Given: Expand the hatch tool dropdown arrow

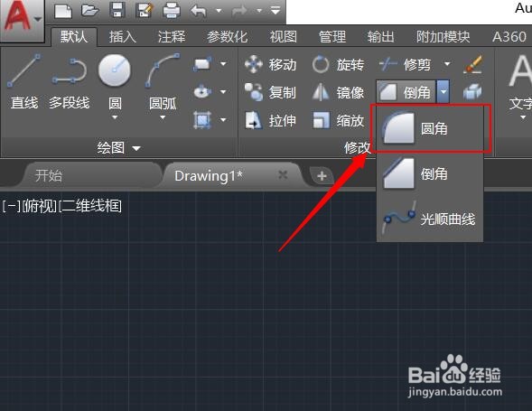Looking at the screenshot, I should pos(223,119).
